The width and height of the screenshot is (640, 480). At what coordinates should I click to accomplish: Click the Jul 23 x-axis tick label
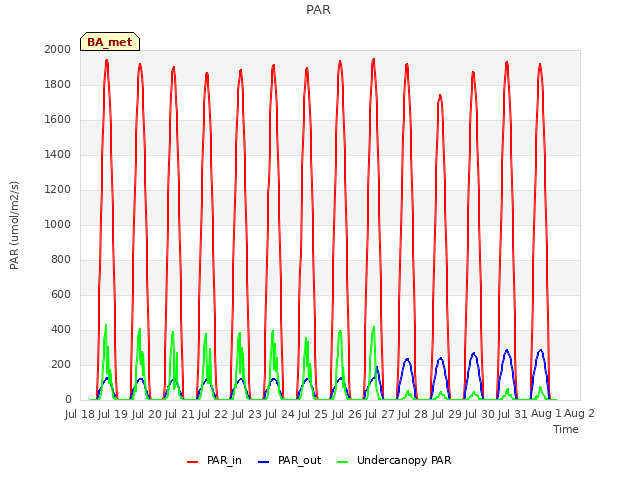(x=247, y=414)
